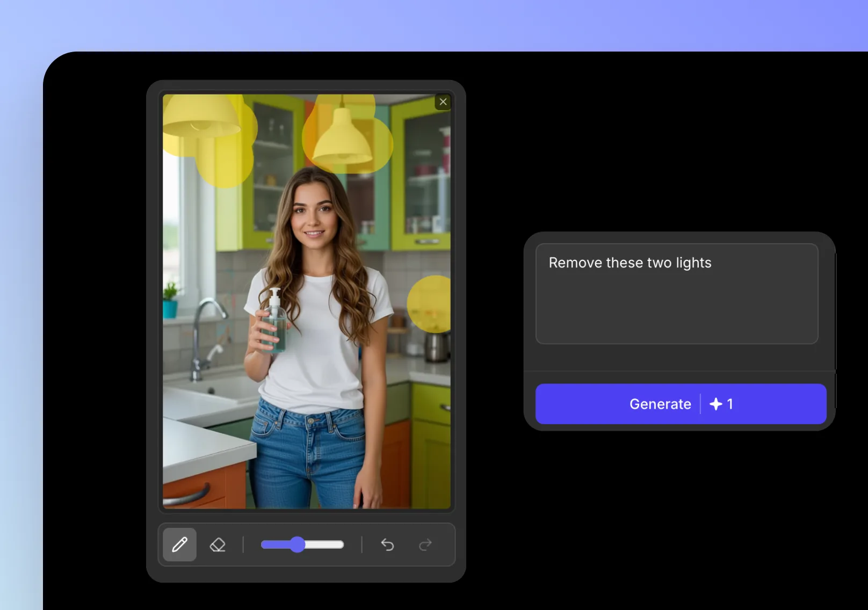Click the masked center pendant lamp
Screen dimensions: 868x610
pyautogui.click(x=342, y=140)
